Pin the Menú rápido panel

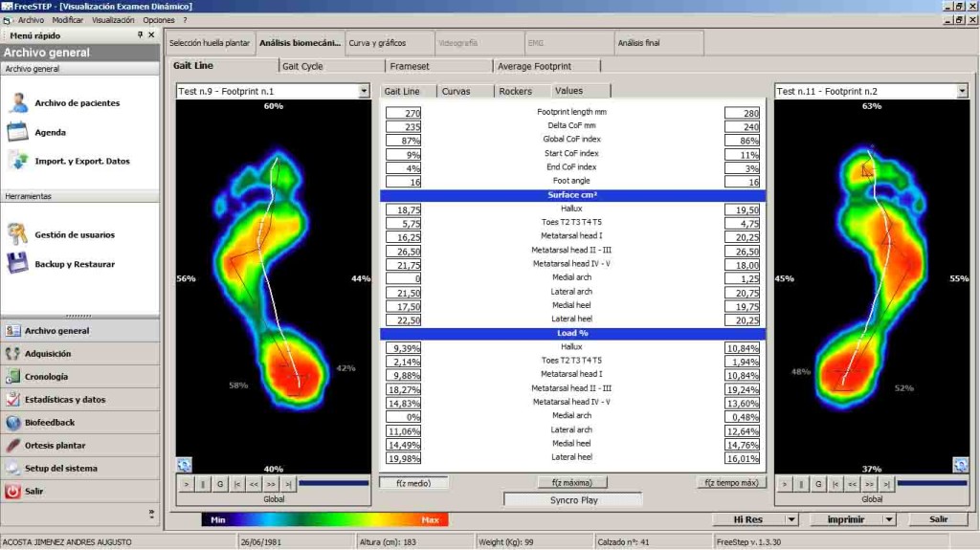pyautogui.click(x=139, y=34)
